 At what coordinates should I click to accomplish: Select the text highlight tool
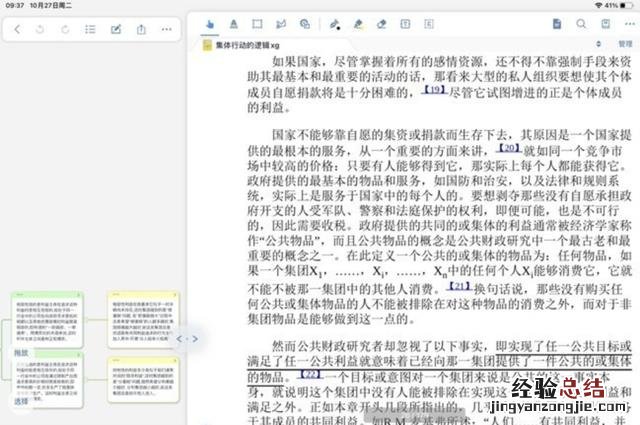pyautogui.click(x=233, y=24)
